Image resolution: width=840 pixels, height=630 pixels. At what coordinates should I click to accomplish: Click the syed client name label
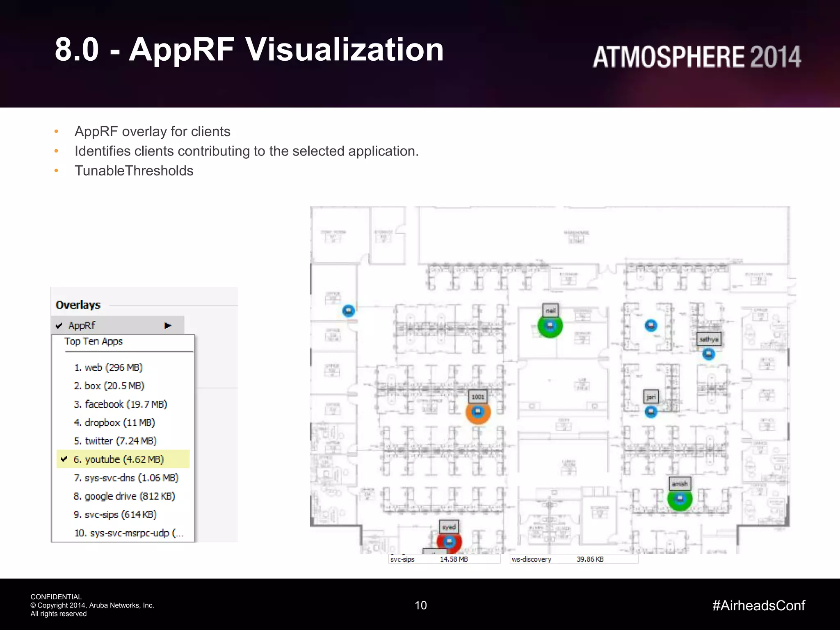[x=449, y=527]
